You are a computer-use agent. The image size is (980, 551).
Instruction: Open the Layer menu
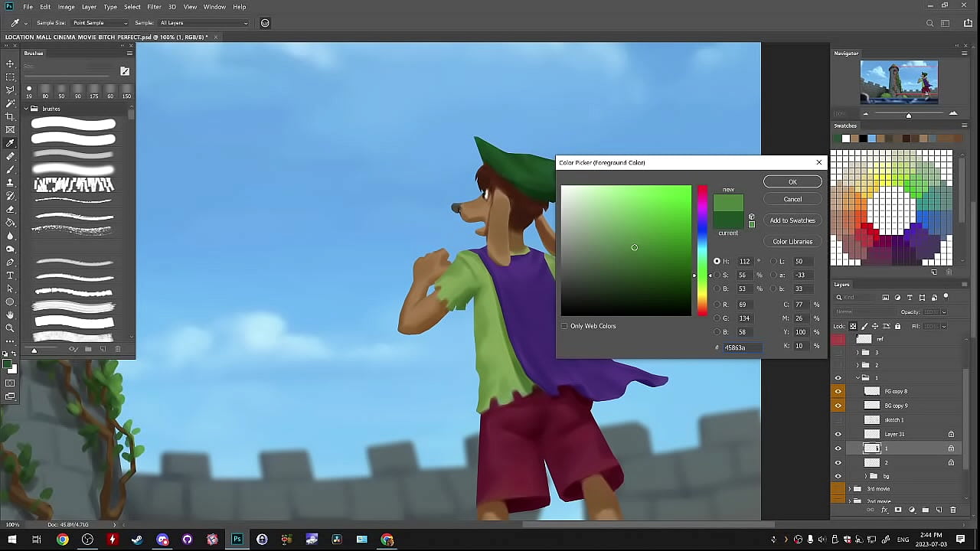tap(89, 7)
